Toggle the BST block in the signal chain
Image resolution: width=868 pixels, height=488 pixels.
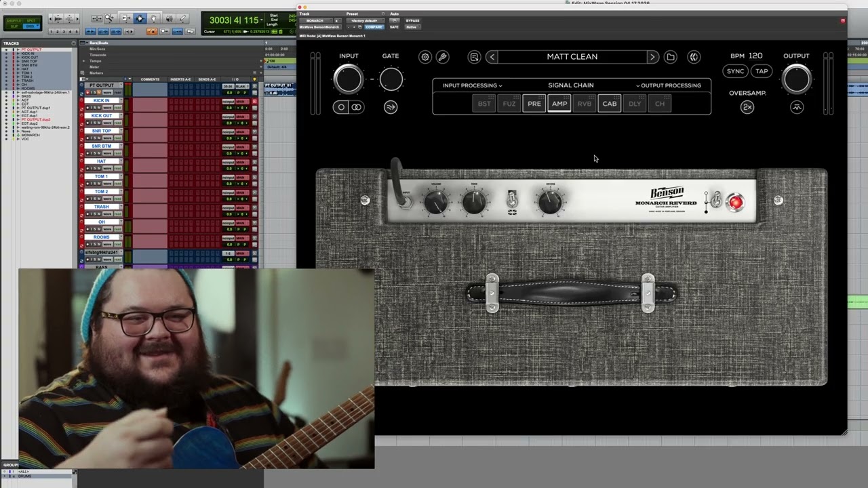[x=484, y=104]
